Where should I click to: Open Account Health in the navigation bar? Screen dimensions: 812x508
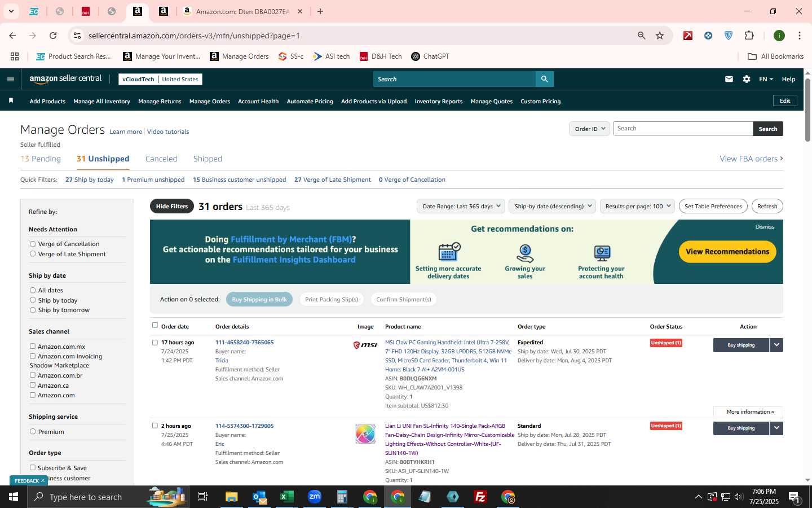click(258, 101)
